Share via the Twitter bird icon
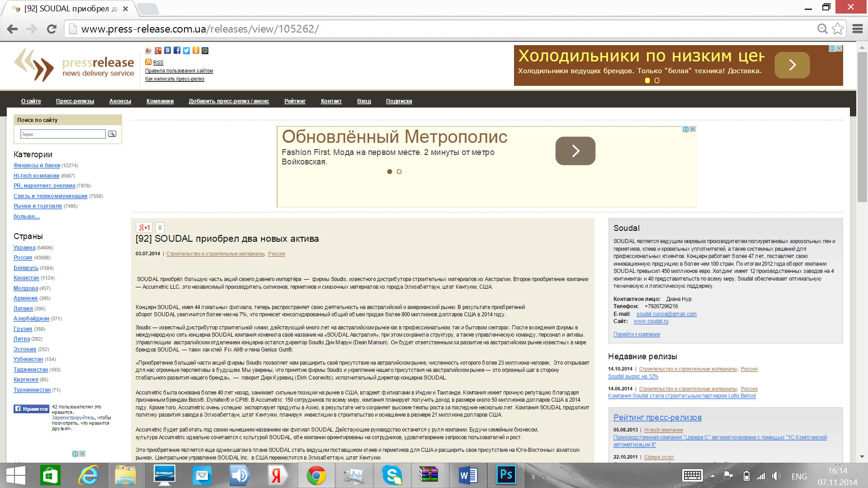The width and height of the screenshot is (868, 488). 186,51
